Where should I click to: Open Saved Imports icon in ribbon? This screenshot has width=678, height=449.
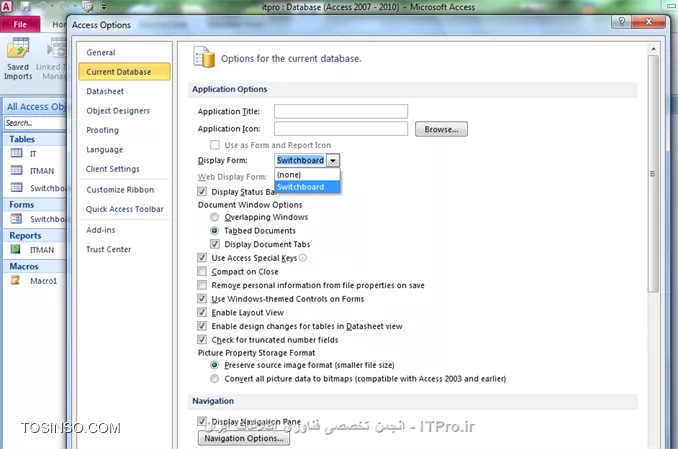pos(18,48)
